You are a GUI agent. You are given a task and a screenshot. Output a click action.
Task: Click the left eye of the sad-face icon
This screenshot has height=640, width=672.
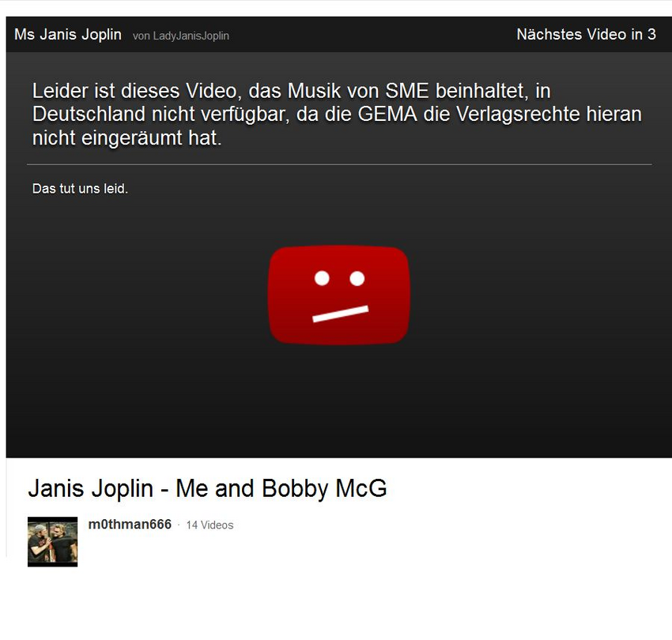pos(322,278)
